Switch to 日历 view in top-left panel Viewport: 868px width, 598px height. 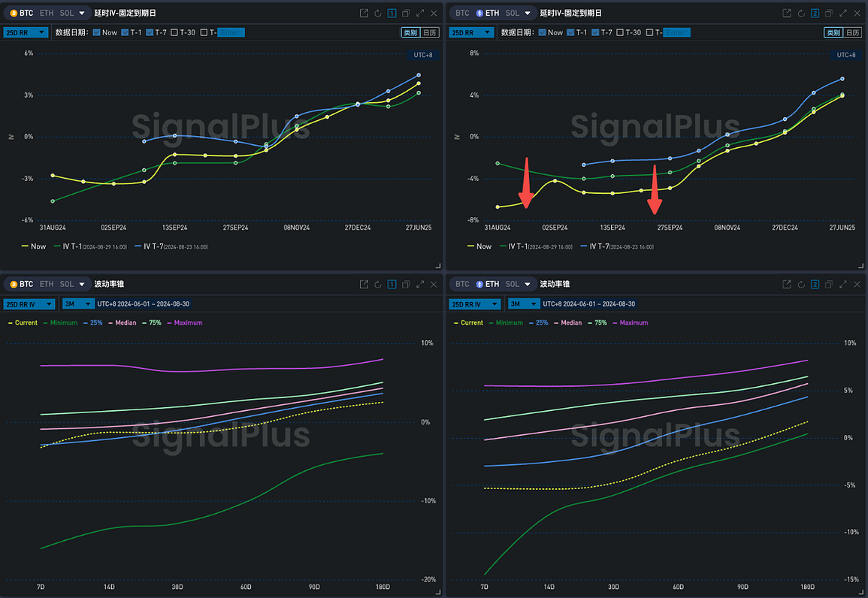coord(430,32)
